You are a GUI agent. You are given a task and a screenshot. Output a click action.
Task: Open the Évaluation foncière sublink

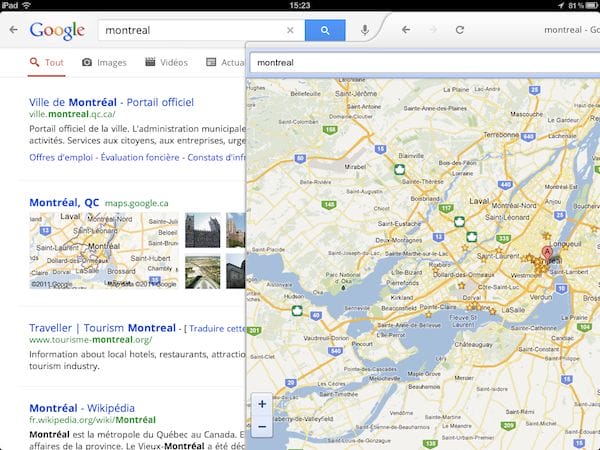click(140, 157)
